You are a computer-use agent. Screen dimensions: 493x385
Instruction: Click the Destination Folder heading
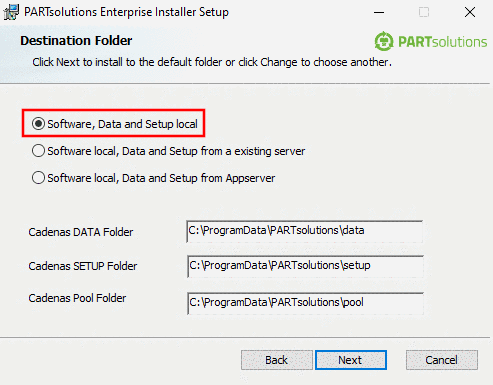tap(76, 41)
